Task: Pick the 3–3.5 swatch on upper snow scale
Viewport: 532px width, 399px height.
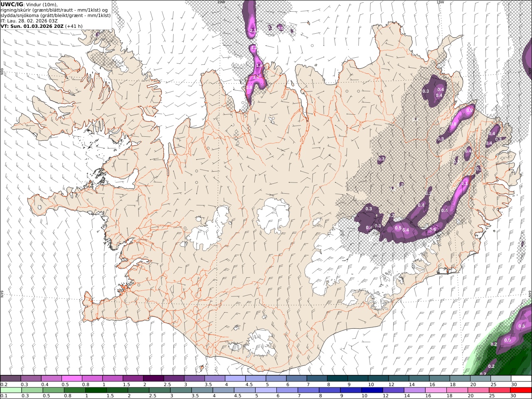Action: (194, 379)
